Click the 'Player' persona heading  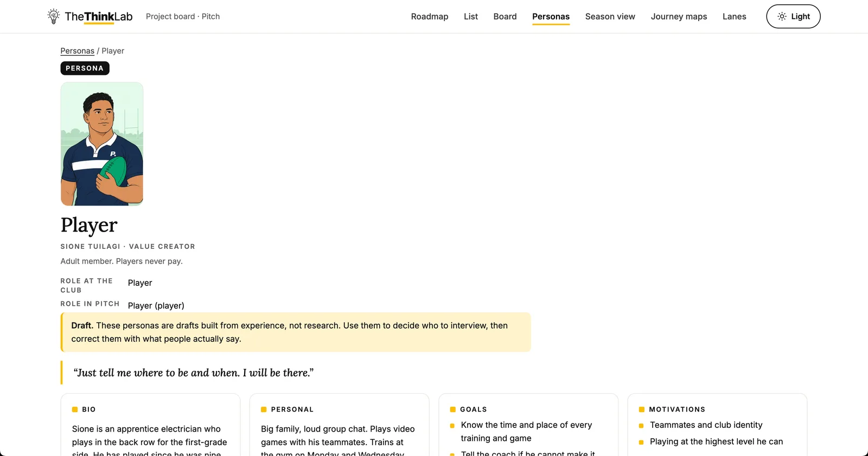pos(89,225)
